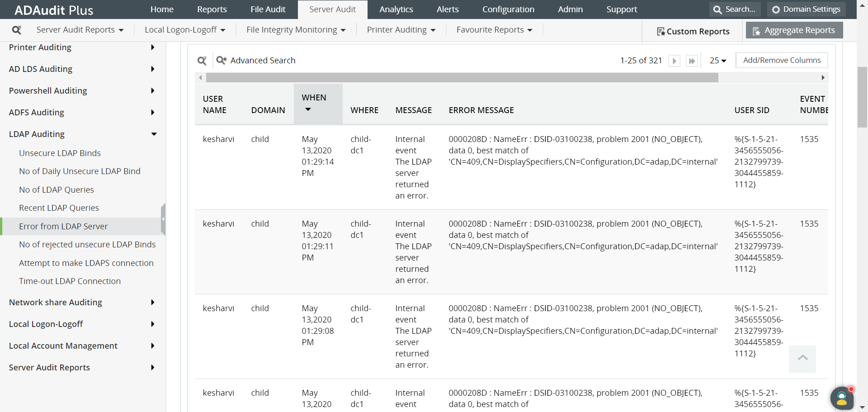Screen dimensions: 868x412
Task: Open Time-out LDAP Connection report
Action: tap(70, 281)
